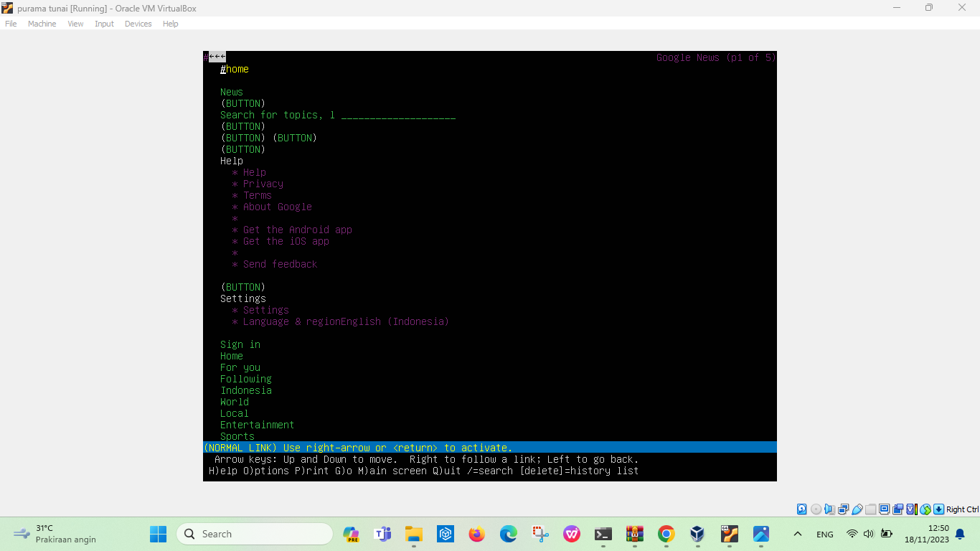980x551 pixels.
Task: Open the About Google link
Action: click(x=278, y=207)
